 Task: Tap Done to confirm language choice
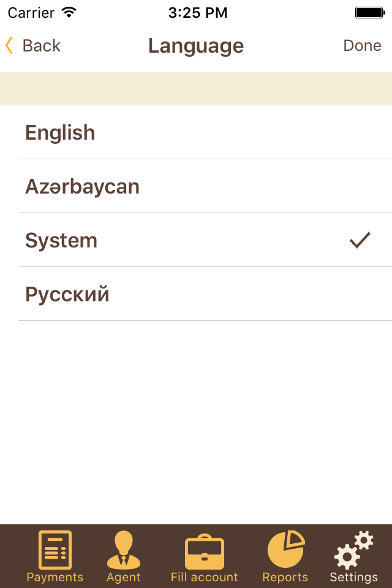(x=362, y=45)
